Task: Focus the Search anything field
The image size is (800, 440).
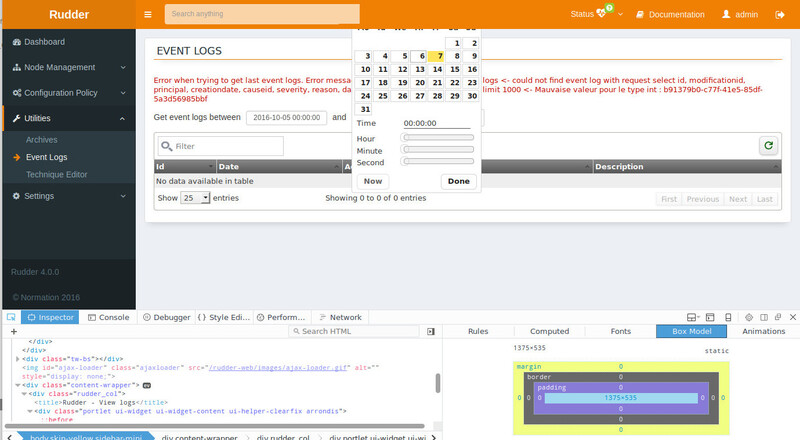Action: tap(262, 14)
